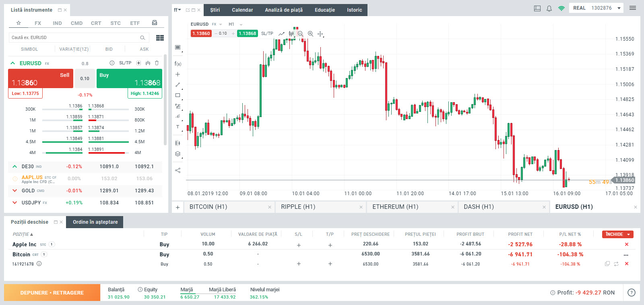Image resolution: width=644 pixels, height=305 pixels.
Task: Open chart template tool in left toolbar
Action: [x=178, y=47]
